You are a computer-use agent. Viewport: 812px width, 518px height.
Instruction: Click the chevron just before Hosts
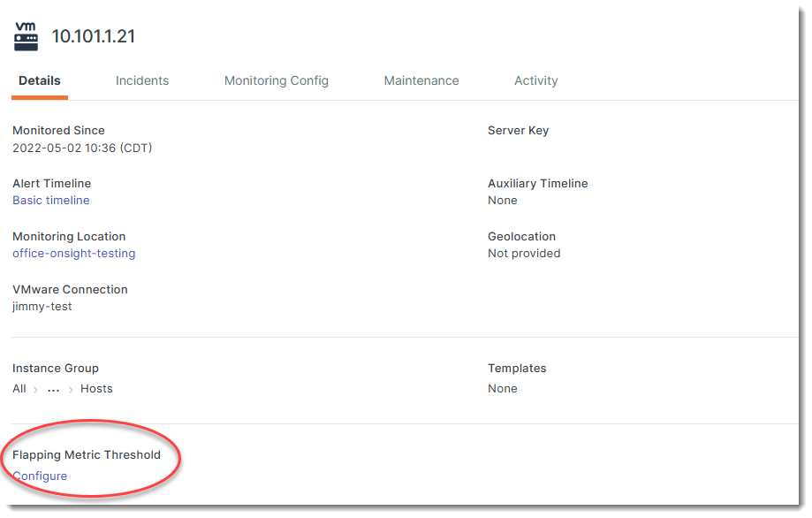71,390
